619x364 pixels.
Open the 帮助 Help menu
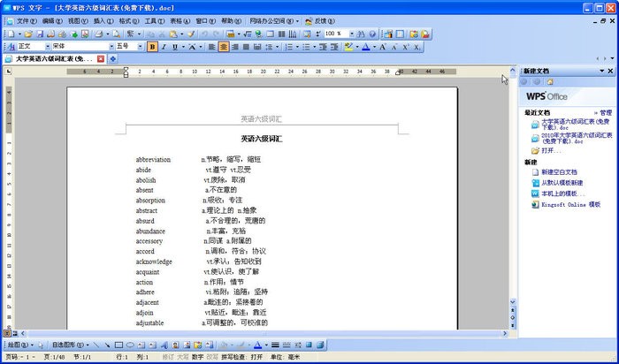click(232, 21)
